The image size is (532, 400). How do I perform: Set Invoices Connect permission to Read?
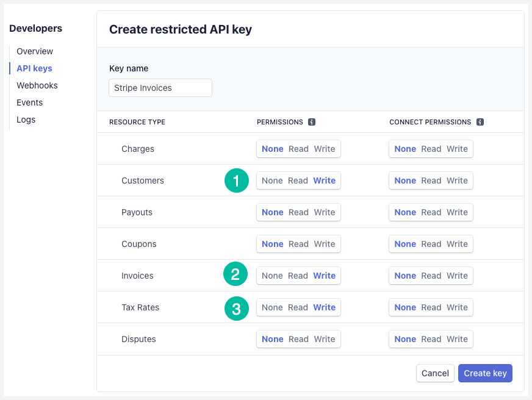point(431,276)
